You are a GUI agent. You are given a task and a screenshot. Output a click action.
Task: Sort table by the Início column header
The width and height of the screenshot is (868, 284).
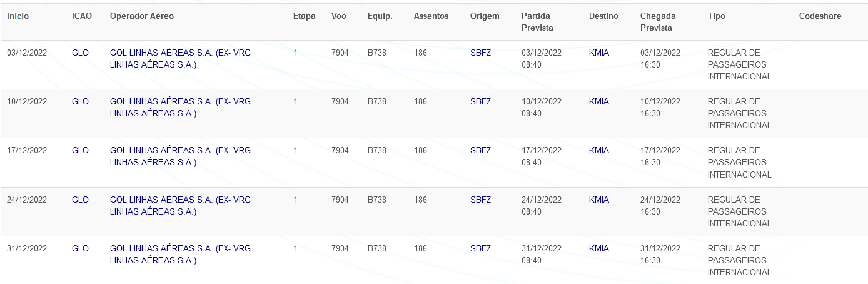(x=18, y=16)
